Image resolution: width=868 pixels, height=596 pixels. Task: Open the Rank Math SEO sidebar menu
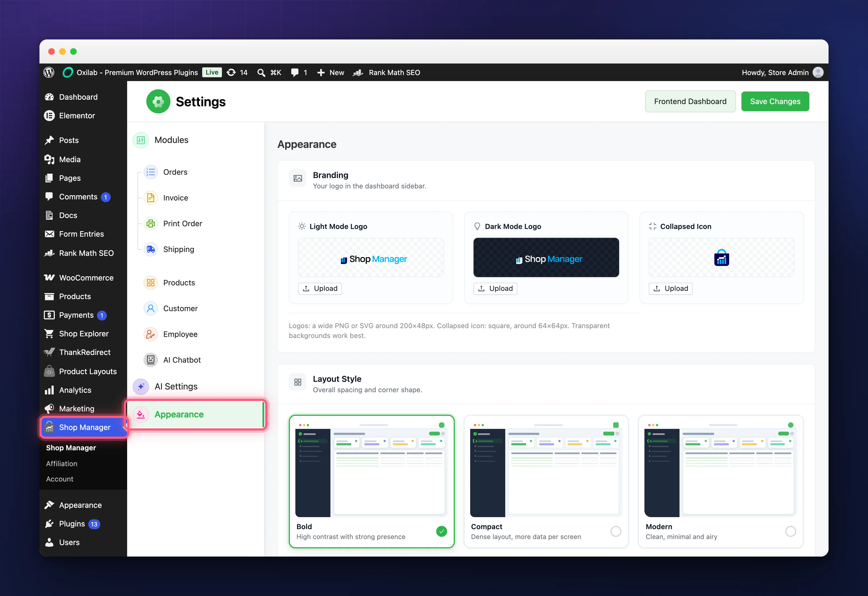[x=83, y=253]
